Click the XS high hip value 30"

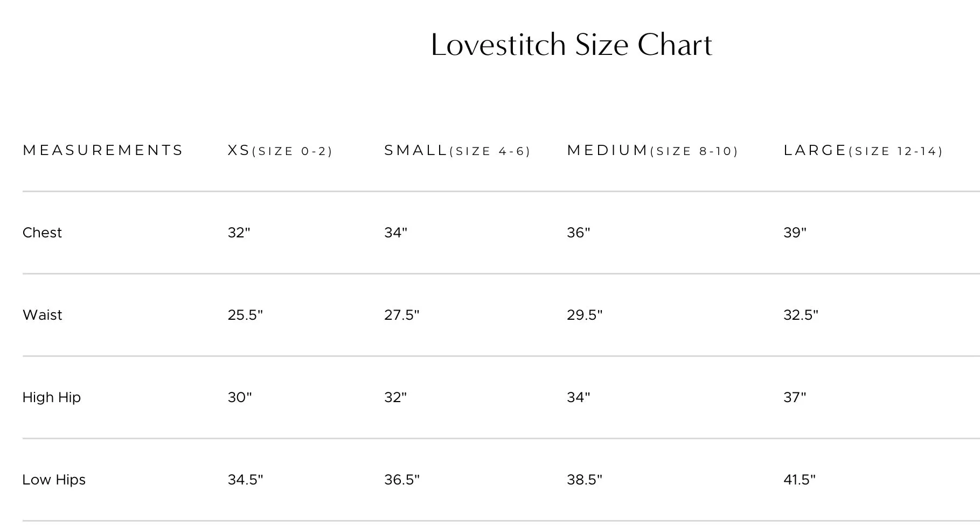coord(240,397)
